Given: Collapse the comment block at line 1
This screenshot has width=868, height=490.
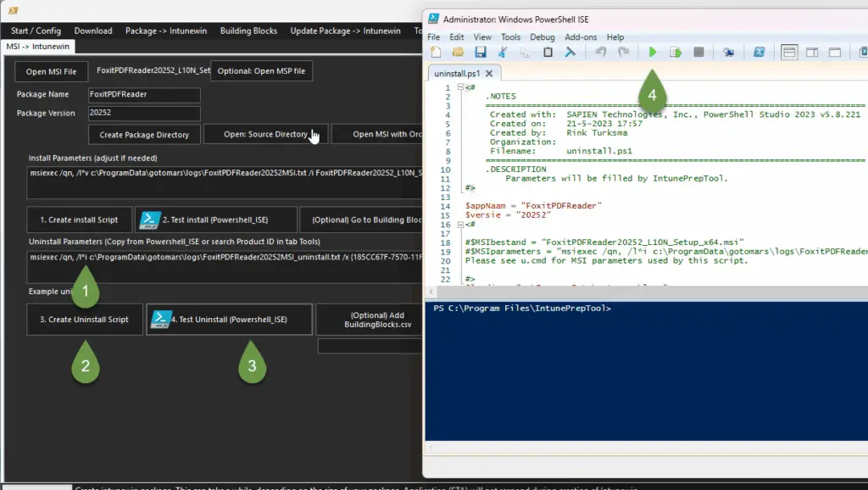Looking at the screenshot, I should pyautogui.click(x=459, y=87).
